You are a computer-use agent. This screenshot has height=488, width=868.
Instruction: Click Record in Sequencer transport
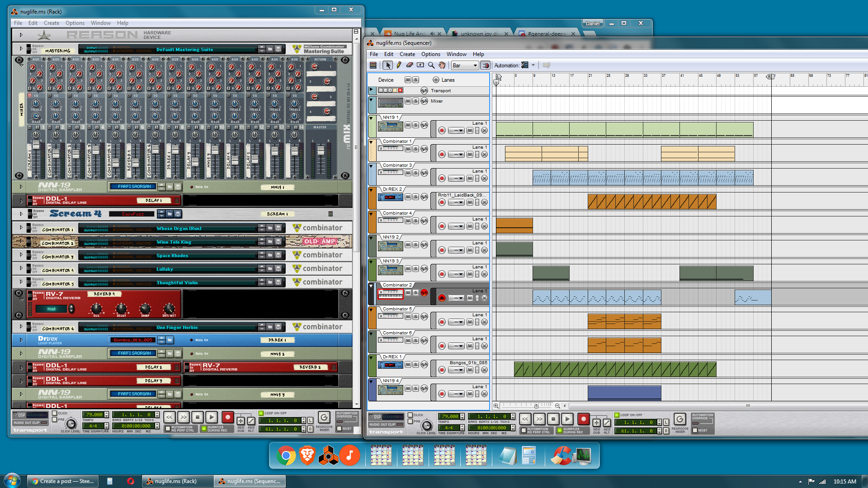click(583, 419)
